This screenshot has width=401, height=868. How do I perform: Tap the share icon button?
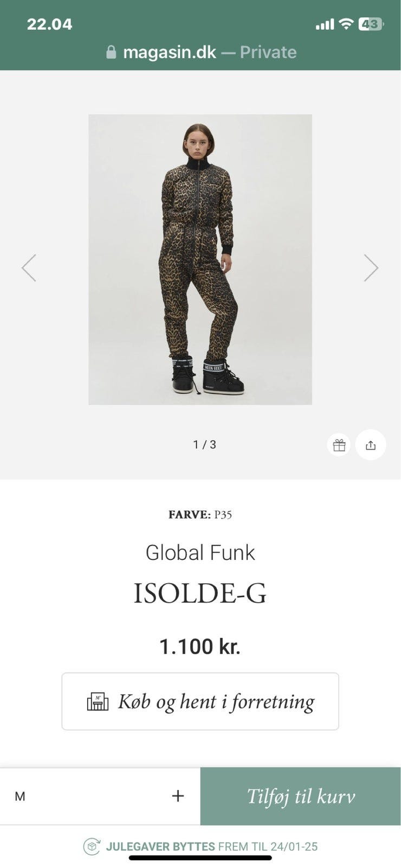coord(371,445)
